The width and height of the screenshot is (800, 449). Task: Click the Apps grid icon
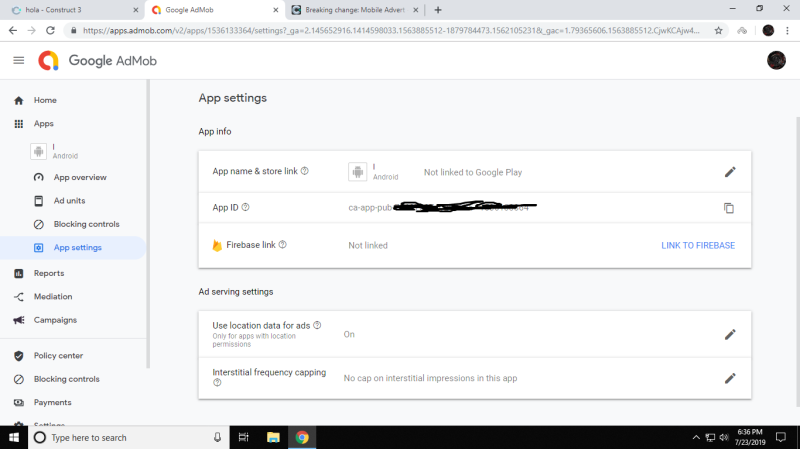pos(19,123)
